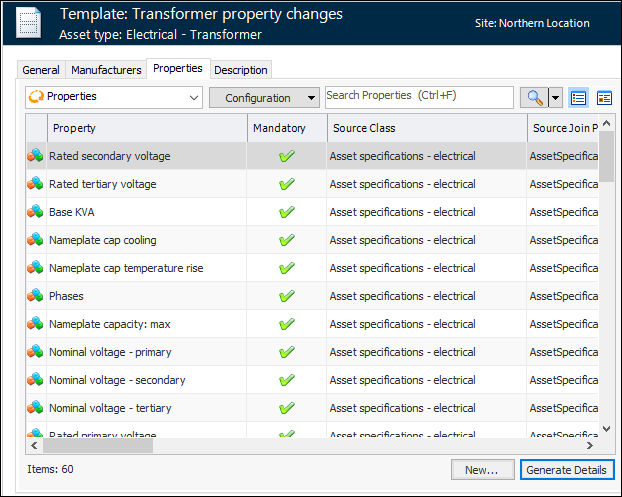Toggle Mandatory check for Nameplate cap cooling
The image size is (622, 497).
287,240
